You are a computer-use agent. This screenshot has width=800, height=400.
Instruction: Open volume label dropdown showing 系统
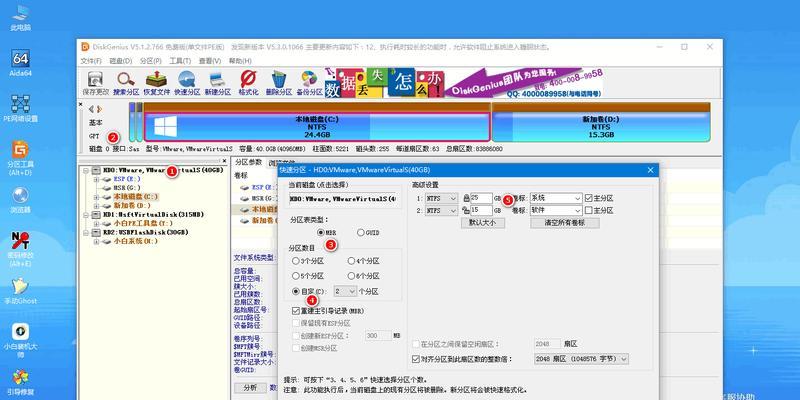[x=556, y=198]
